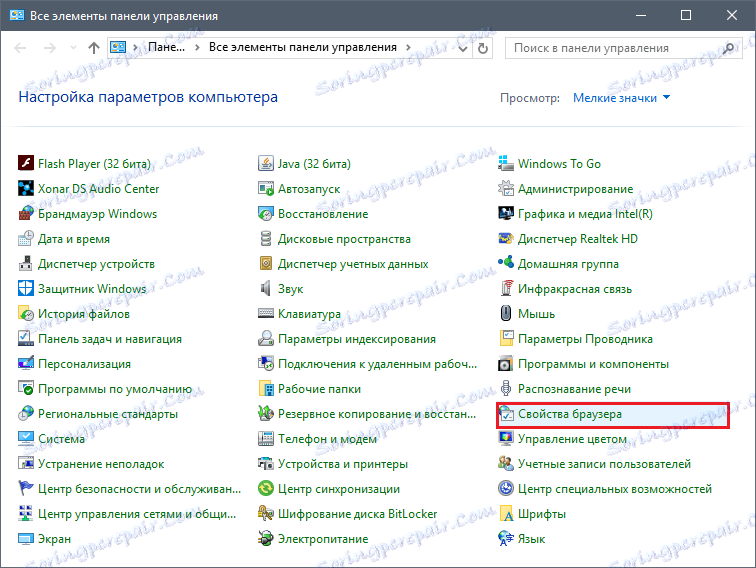The width and height of the screenshot is (756, 568).
Task: Click the search magnifier button
Action: click(729, 48)
